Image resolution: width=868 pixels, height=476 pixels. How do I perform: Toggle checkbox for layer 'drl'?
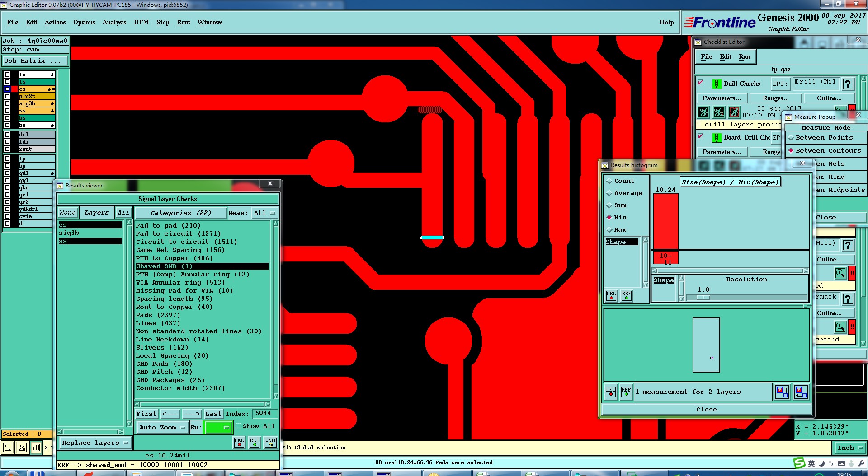7,135
